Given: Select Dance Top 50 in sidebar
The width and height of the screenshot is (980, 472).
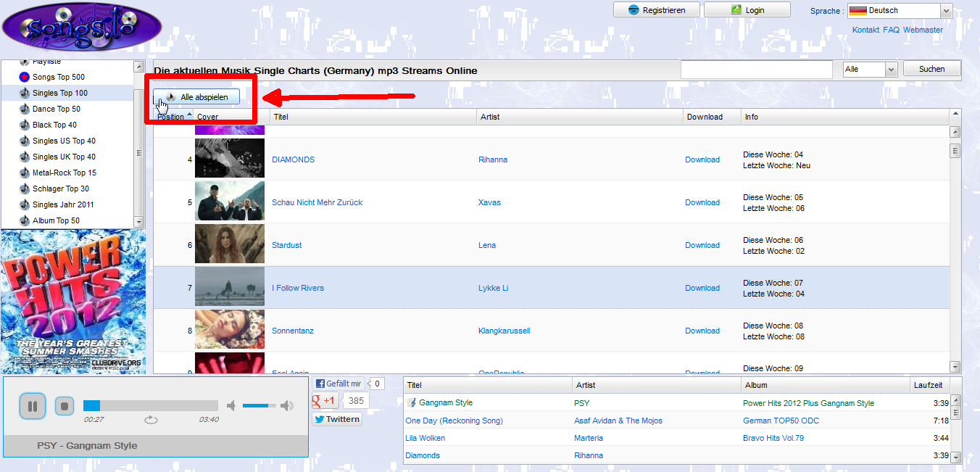Looking at the screenshot, I should point(56,109).
